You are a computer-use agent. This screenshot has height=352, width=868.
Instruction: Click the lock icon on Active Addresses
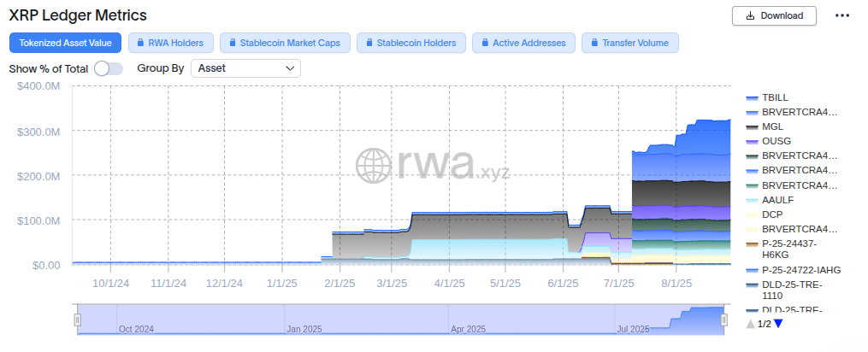coord(485,43)
